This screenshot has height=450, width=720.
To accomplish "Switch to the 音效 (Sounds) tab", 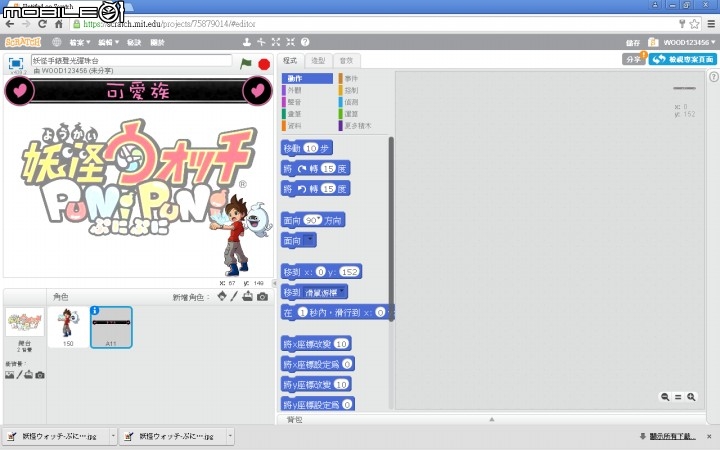I will click(346, 61).
